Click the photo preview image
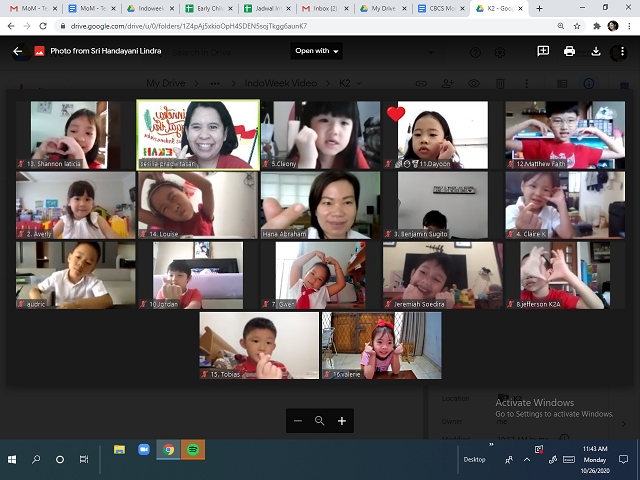 click(320, 238)
